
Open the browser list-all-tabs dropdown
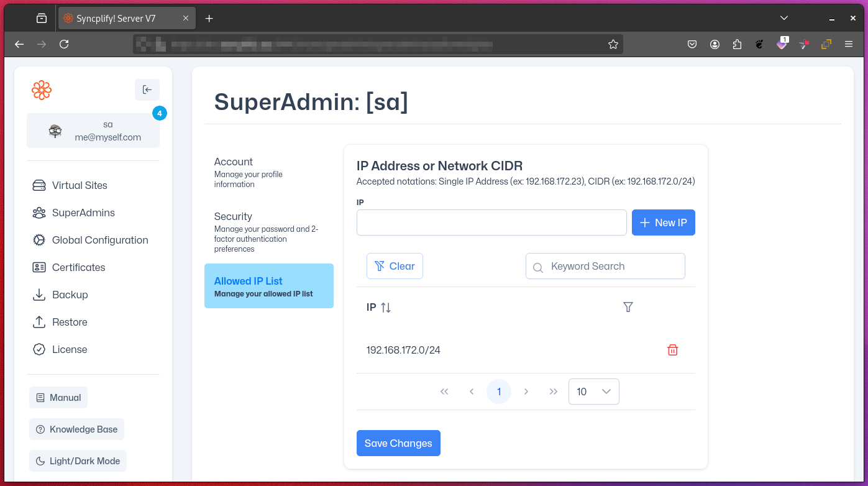pyautogui.click(x=783, y=18)
